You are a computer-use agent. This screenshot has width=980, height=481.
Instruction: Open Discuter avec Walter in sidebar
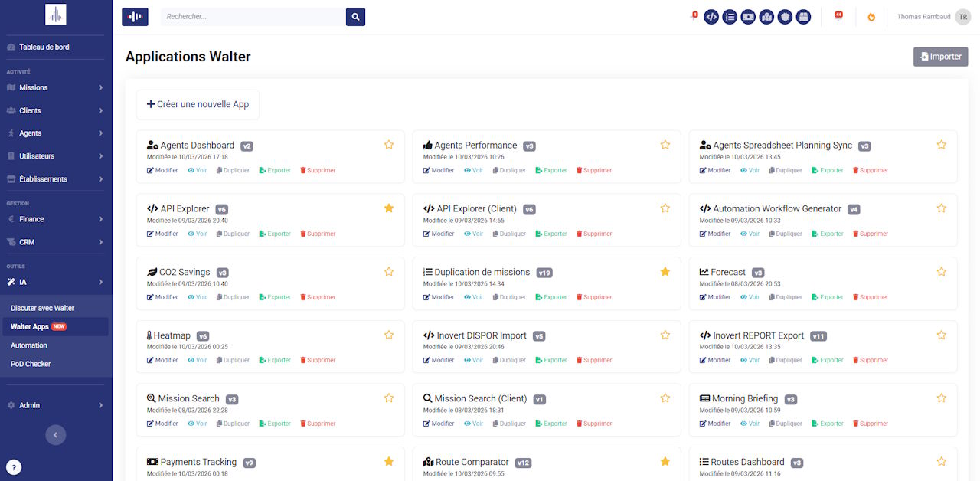[x=43, y=308]
